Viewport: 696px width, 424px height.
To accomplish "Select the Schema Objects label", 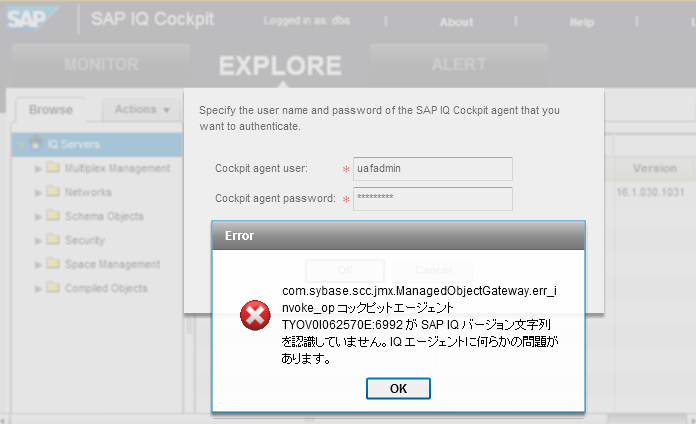I will (104, 216).
